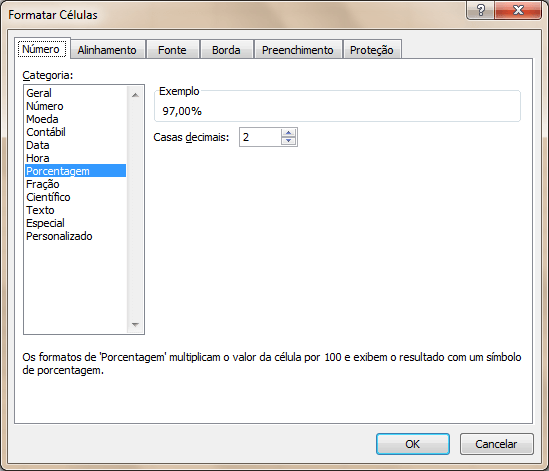Screen dimensions: 549x471
Task: Increase decimal places with up arrow
Action: 289,133
